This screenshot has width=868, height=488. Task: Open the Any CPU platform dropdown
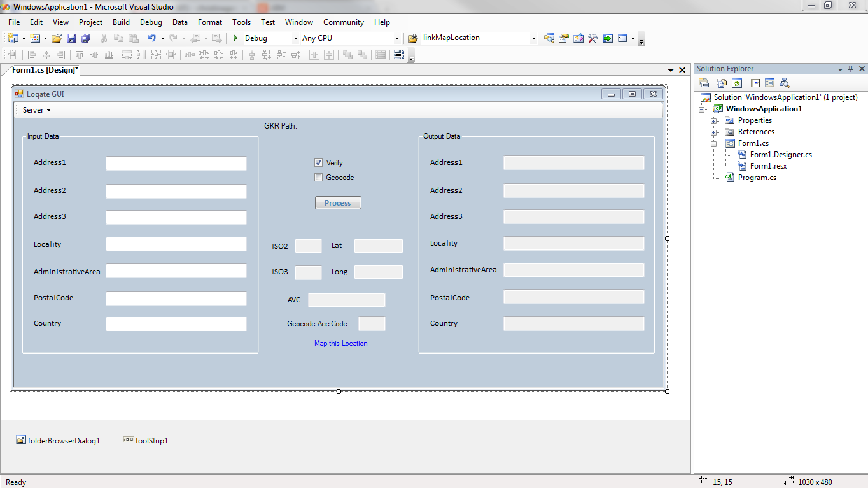[397, 38]
